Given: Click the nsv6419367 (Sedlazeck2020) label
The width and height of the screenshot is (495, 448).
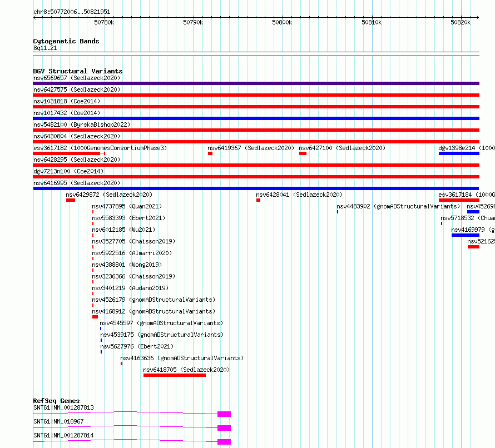Looking at the screenshot, I should (x=251, y=148).
